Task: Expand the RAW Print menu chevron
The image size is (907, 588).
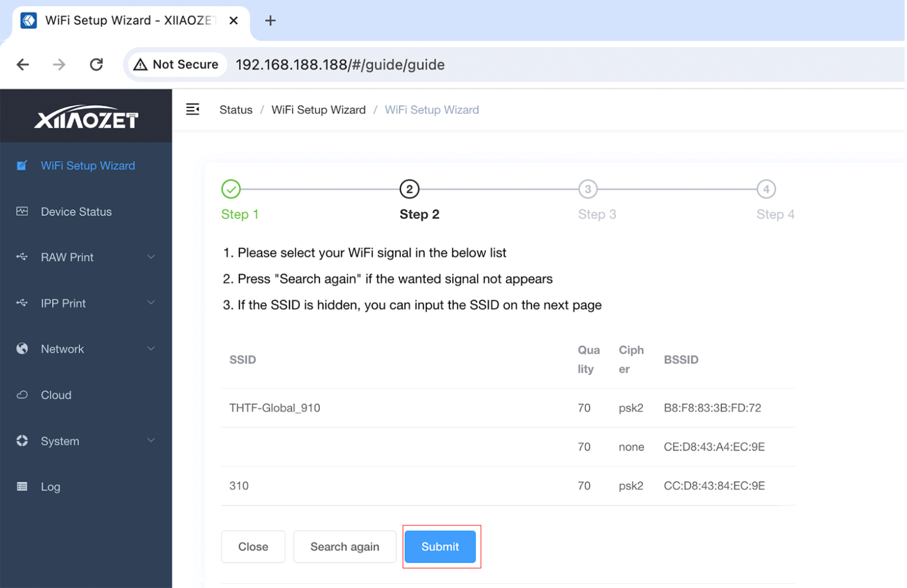Action: coord(151,257)
